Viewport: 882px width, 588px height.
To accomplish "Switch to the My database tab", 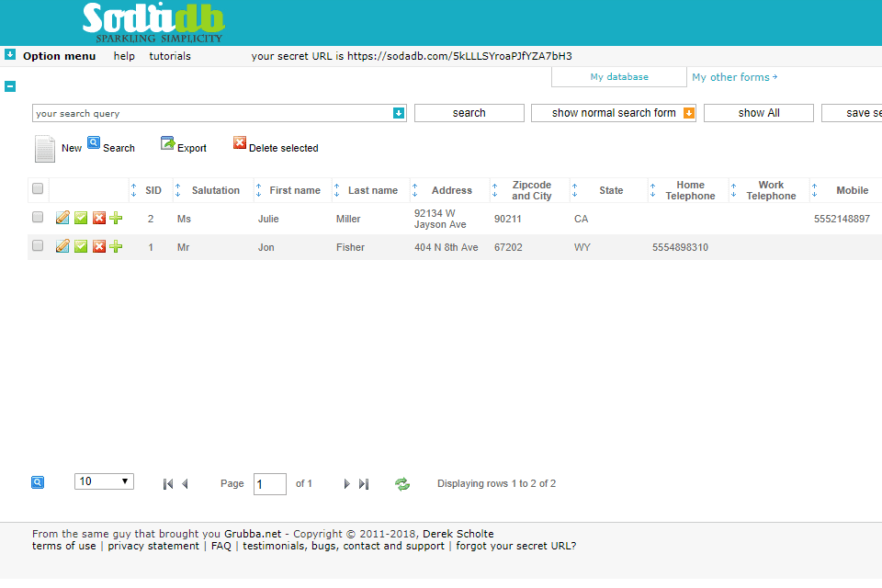I will [619, 77].
